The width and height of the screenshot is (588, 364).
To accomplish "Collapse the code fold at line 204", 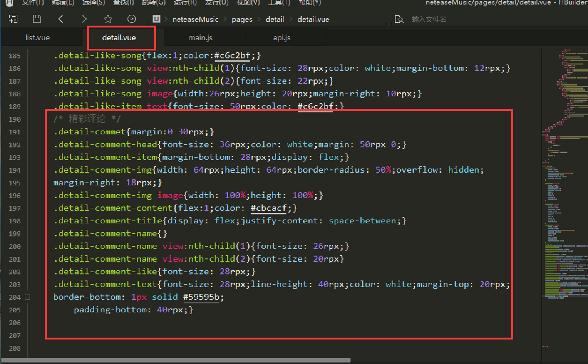I will 27,297.
